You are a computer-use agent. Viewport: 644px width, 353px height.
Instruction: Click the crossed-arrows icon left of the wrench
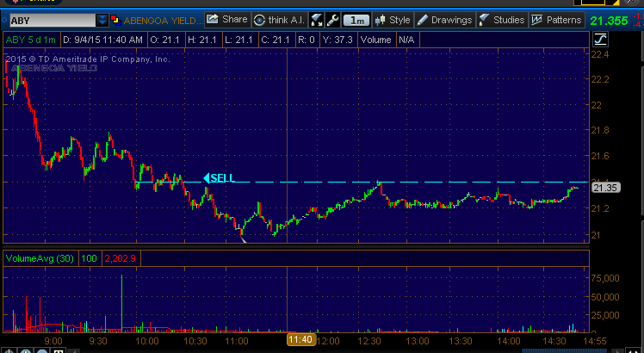pos(317,20)
